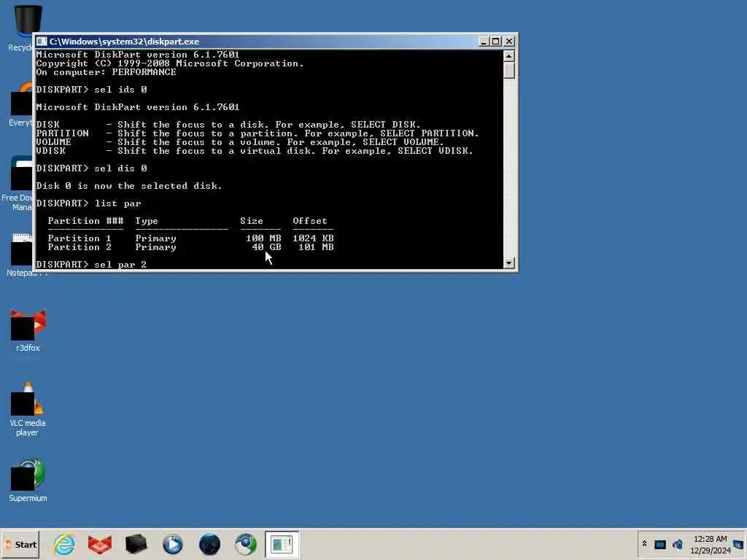This screenshot has height=560, width=747.
Task: Open the volume speaker tray icon
Action: tap(678, 545)
